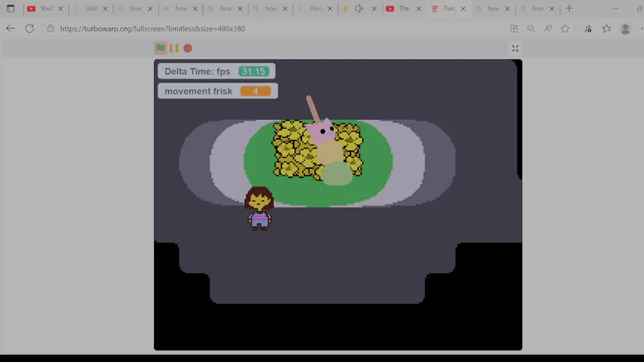Click the muted speaker icon on the tab
Viewport: 644px width, 362px height.
click(x=359, y=8)
